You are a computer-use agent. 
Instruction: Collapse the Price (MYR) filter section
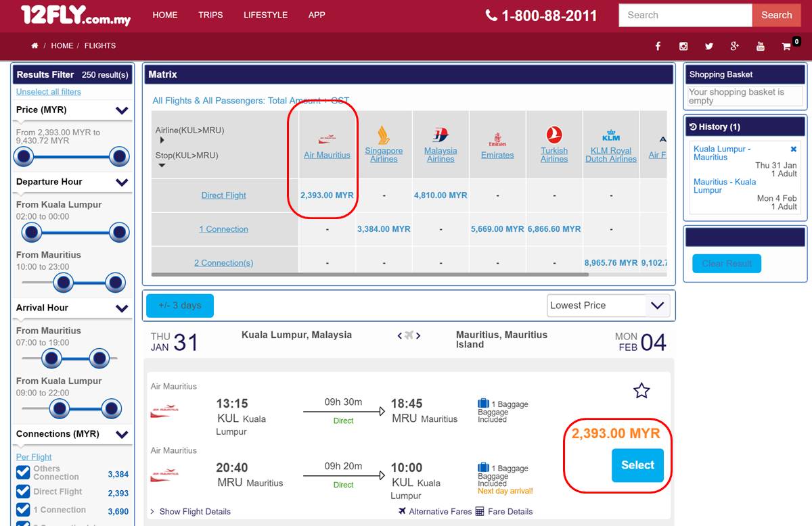click(122, 110)
